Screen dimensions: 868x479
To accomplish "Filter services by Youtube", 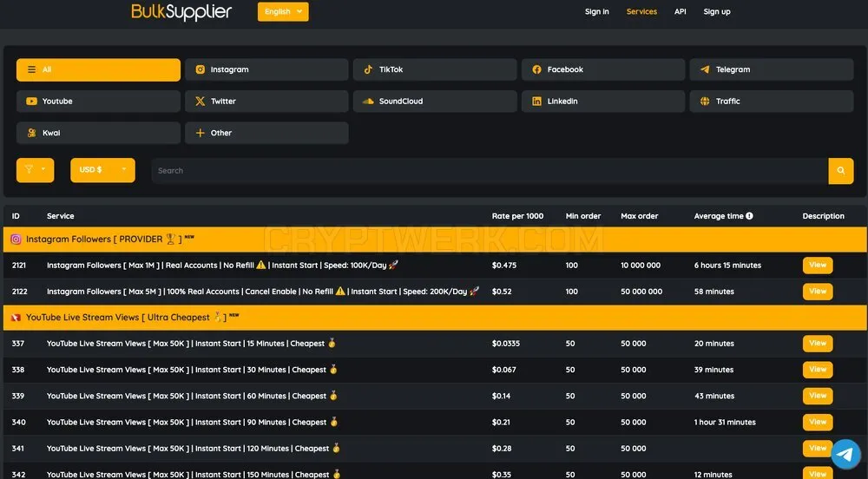I will 99,102.
